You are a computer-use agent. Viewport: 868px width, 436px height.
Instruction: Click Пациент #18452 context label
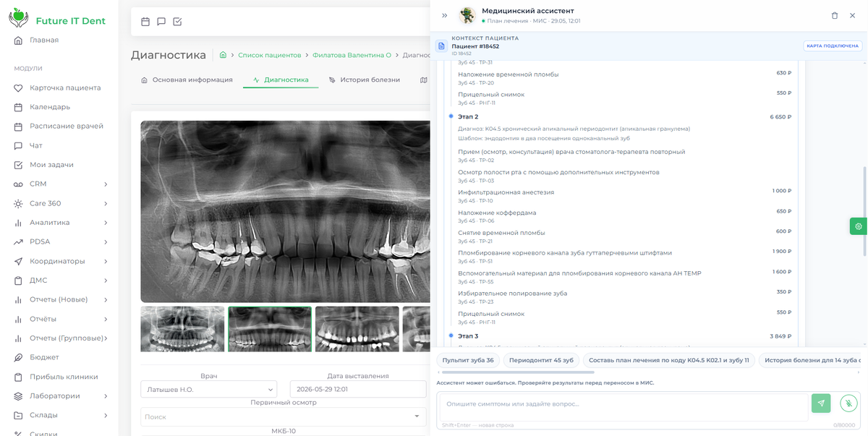click(475, 46)
